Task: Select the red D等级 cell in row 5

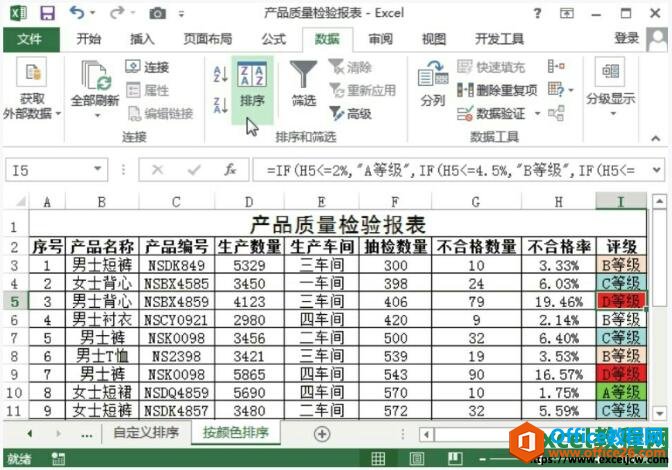Action: click(x=621, y=301)
